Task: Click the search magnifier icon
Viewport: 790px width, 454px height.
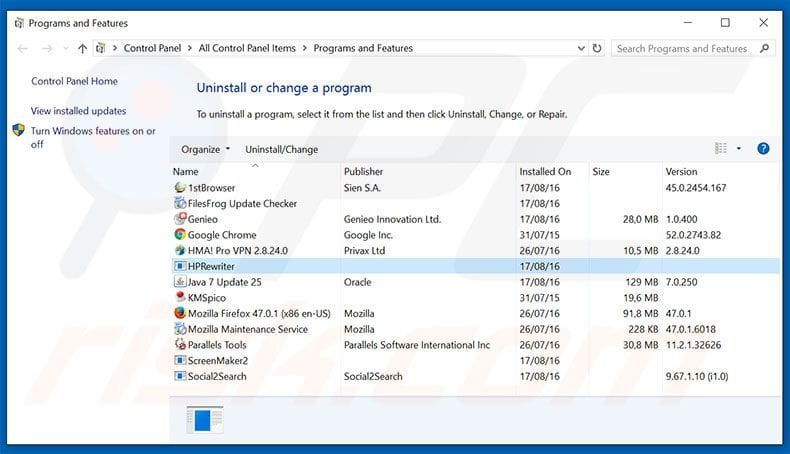Action: pyautogui.click(x=764, y=48)
